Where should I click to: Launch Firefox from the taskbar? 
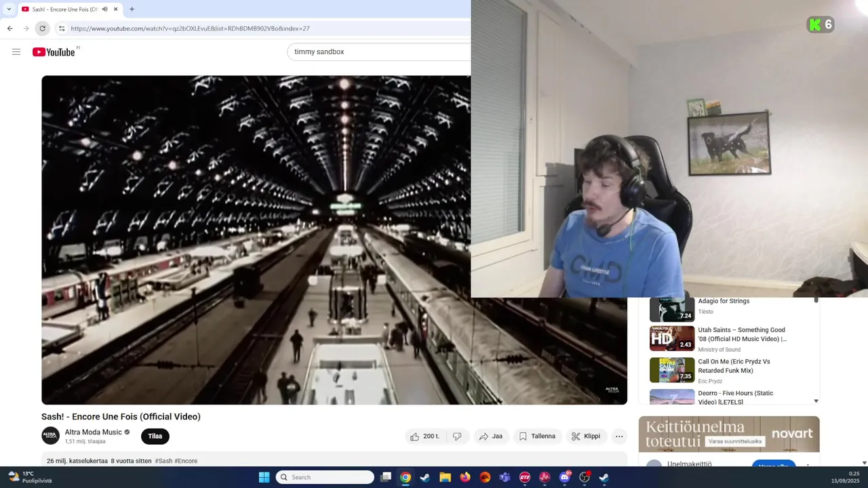click(x=465, y=477)
